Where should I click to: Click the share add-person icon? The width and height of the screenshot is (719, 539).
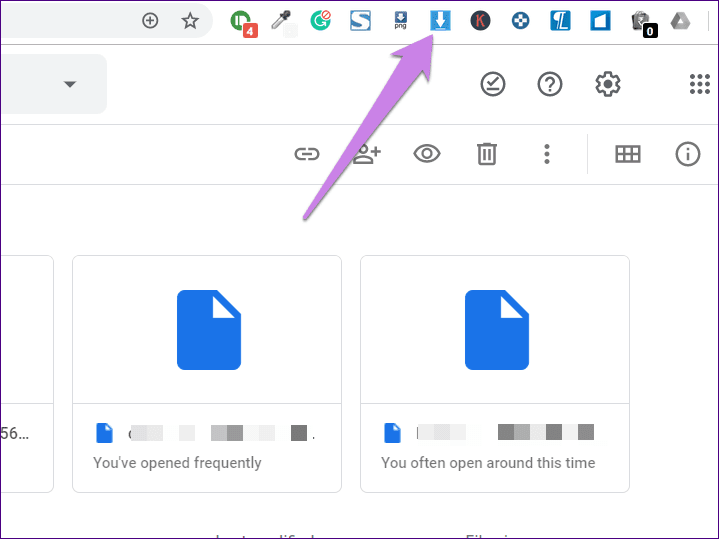coord(367,154)
